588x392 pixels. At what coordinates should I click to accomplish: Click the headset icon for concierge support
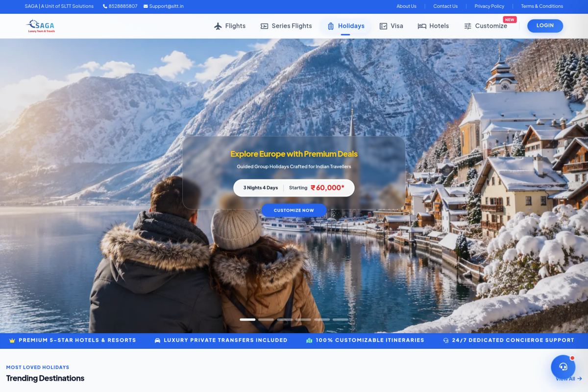click(446, 340)
